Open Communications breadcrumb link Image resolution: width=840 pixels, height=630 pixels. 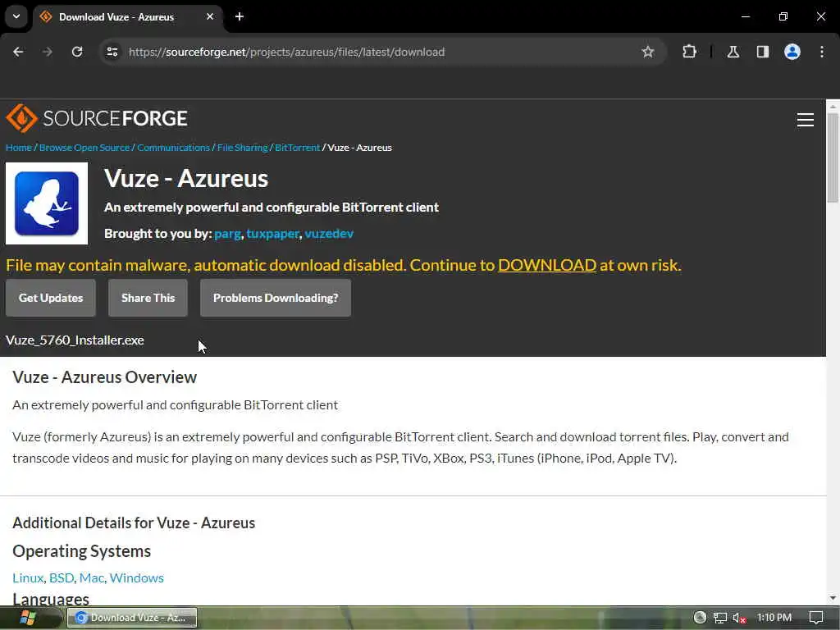pyautogui.click(x=174, y=148)
